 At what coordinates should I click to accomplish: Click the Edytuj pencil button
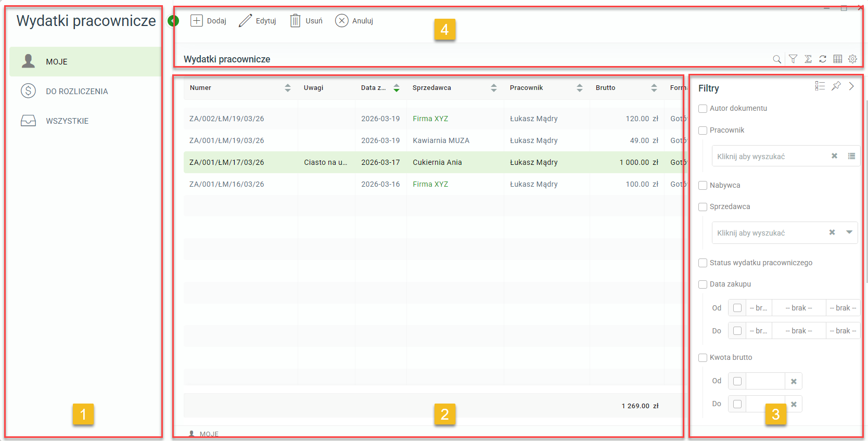257,21
